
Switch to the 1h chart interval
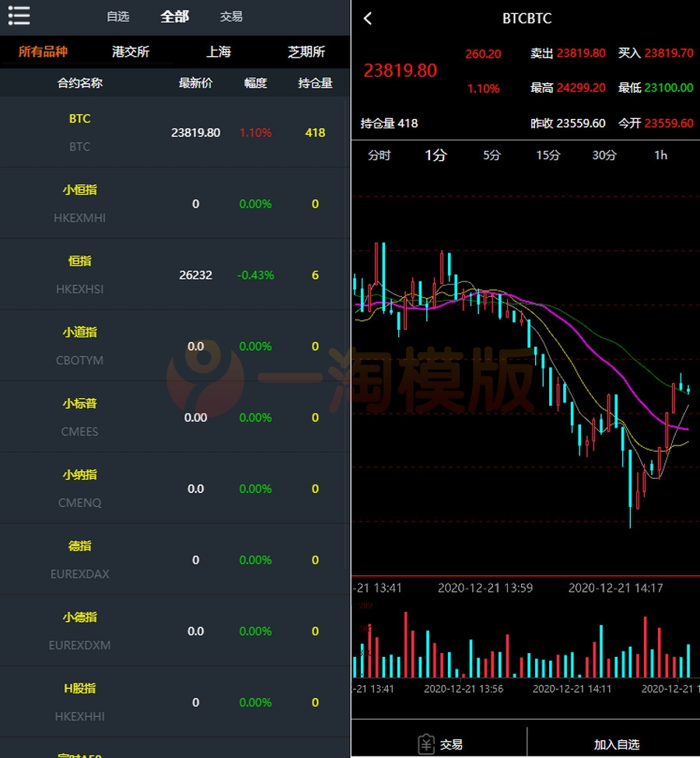[660, 155]
